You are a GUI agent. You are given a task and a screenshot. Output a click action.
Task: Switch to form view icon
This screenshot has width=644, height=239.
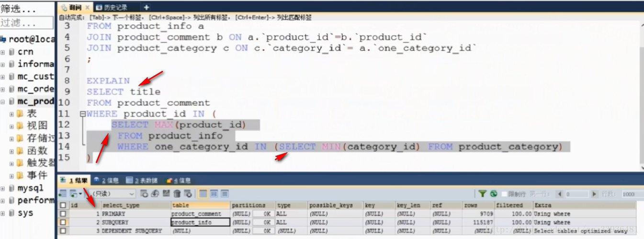coord(214,193)
